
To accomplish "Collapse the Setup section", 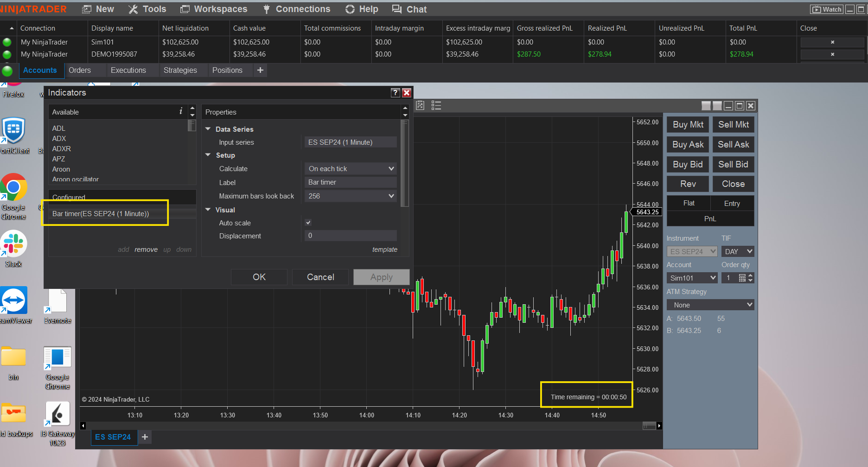I will [208, 155].
